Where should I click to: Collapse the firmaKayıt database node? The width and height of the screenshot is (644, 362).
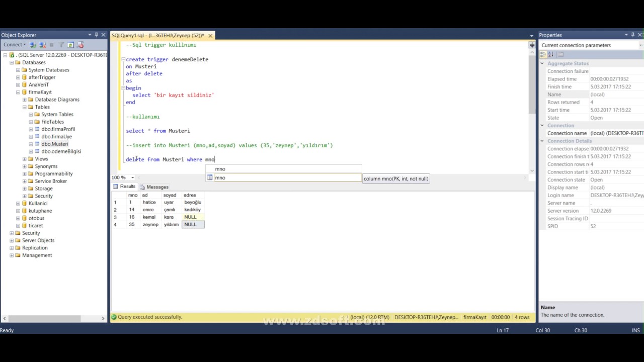pos(18,92)
